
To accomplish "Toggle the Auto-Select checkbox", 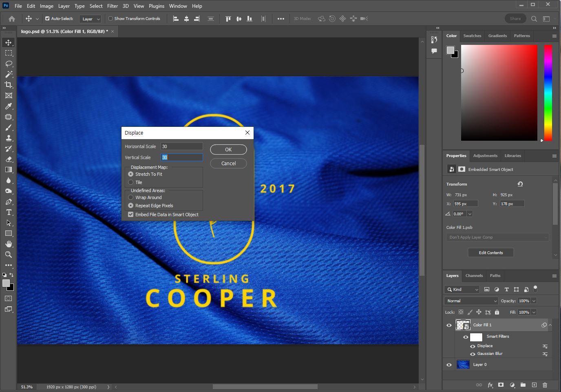I will (47, 19).
